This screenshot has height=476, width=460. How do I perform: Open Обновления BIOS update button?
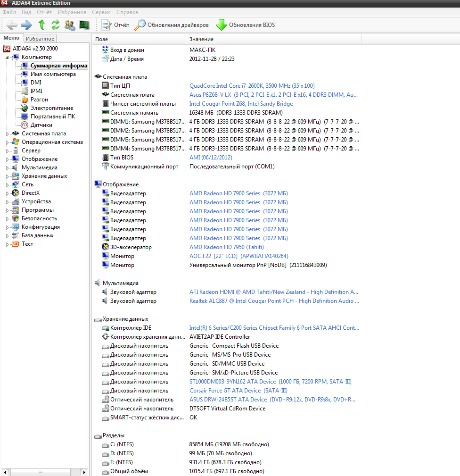(x=245, y=25)
